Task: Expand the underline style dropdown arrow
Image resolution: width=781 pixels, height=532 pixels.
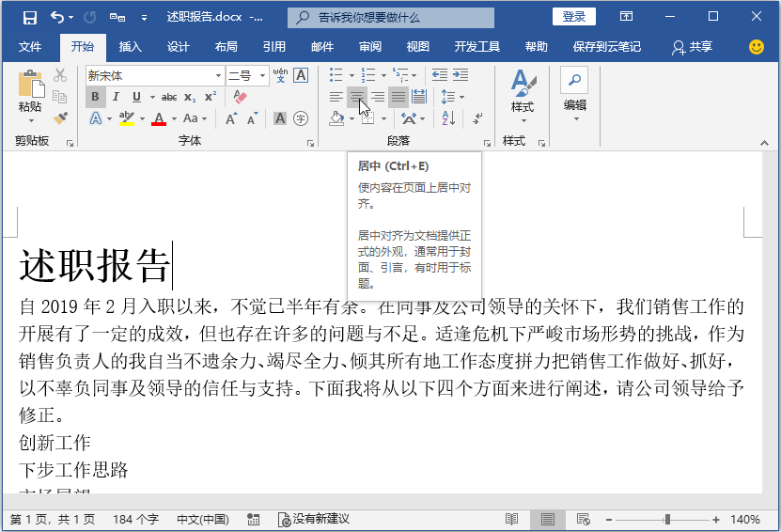Action: coord(152,97)
